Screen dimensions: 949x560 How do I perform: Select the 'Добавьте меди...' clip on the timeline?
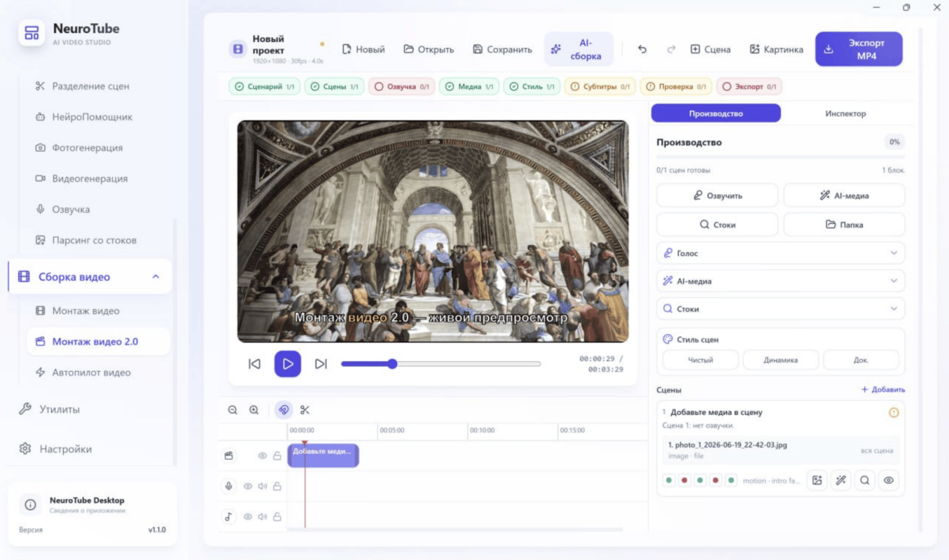point(323,455)
